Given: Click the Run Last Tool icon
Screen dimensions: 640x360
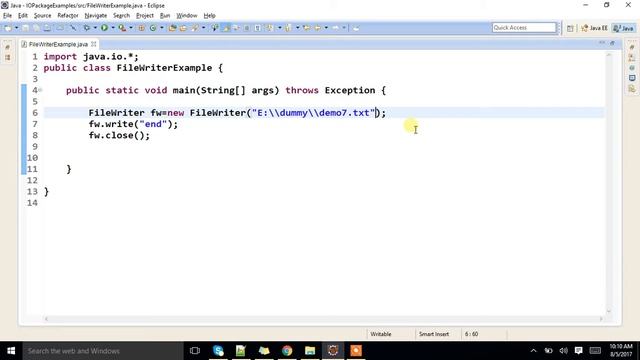Looking at the screenshot, I should coord(122,28).
